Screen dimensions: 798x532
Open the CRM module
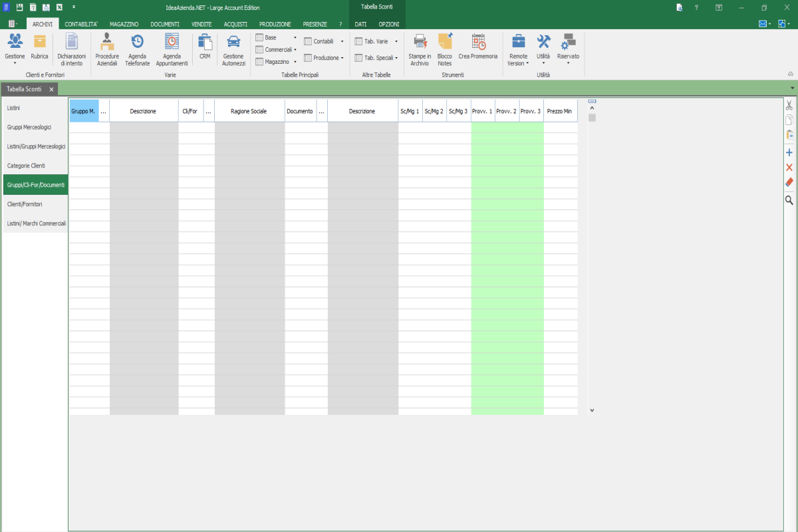(205, 47)
